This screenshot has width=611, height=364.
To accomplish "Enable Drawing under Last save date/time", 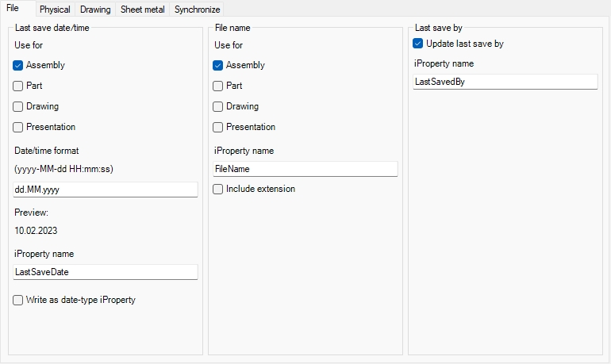I will [x=18, y=106].
